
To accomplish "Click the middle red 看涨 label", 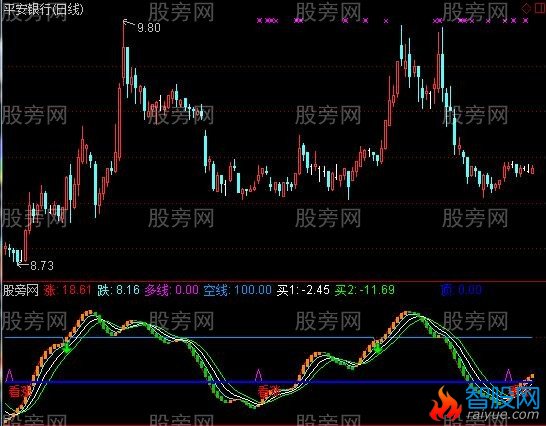I will point(269,392).
